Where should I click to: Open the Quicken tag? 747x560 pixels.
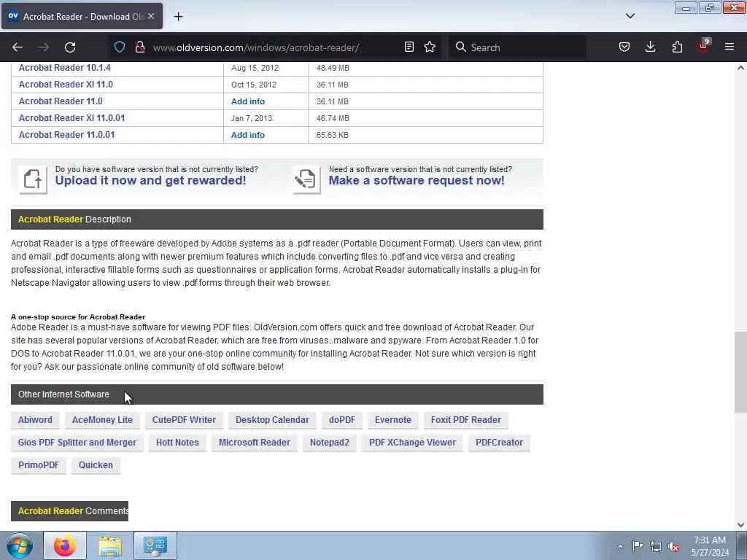96,465
